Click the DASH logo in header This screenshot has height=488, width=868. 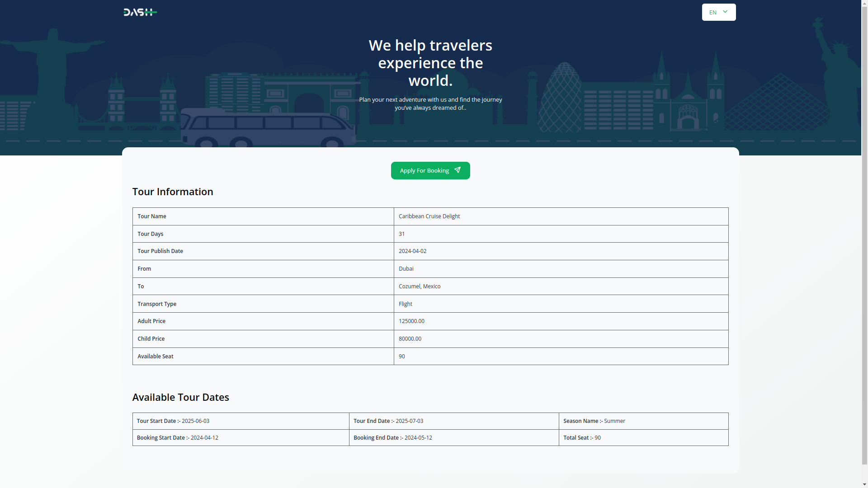pos(140,12)
